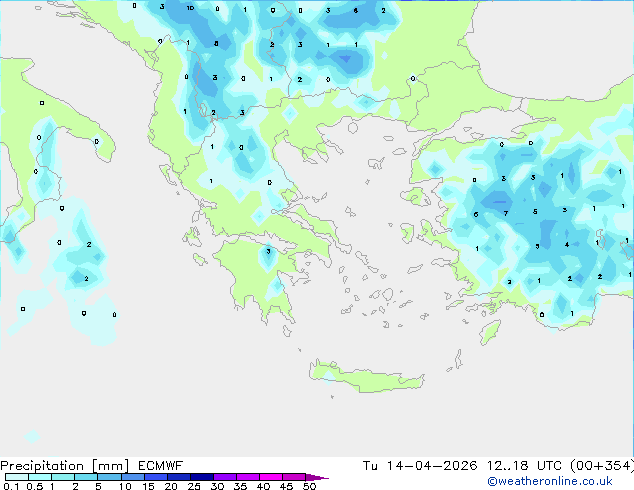The height and width of the screenshot is (490, 634).
Task: Click the map value '7' over Turkey
Action: click(x=505, y=213)
